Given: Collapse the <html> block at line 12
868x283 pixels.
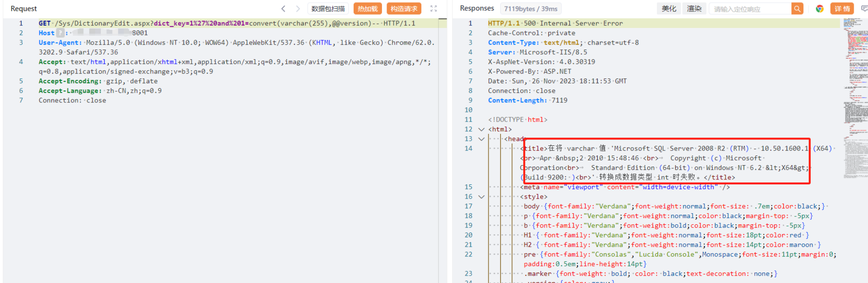Looking at the screenshot, I should pyautogui.click(x=481, y=129).
